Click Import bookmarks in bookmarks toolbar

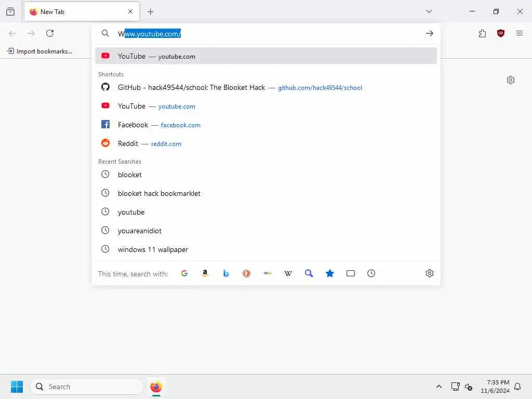pyautogui.click(x=39, y=51)
